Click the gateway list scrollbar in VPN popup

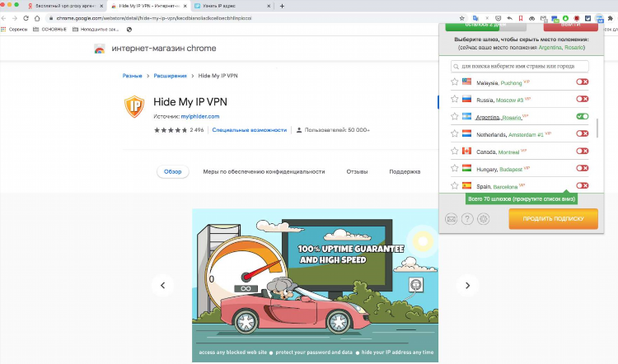[x=597, y=128]
